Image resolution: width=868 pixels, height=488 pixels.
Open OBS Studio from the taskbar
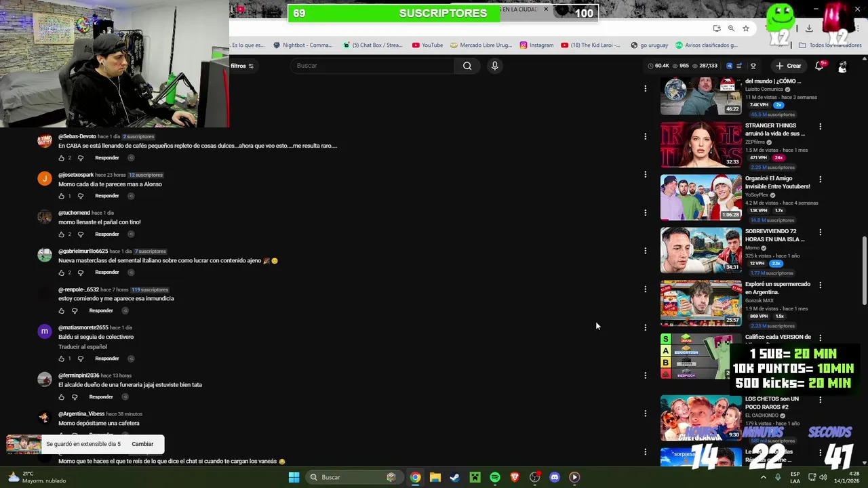pos(535,477)
